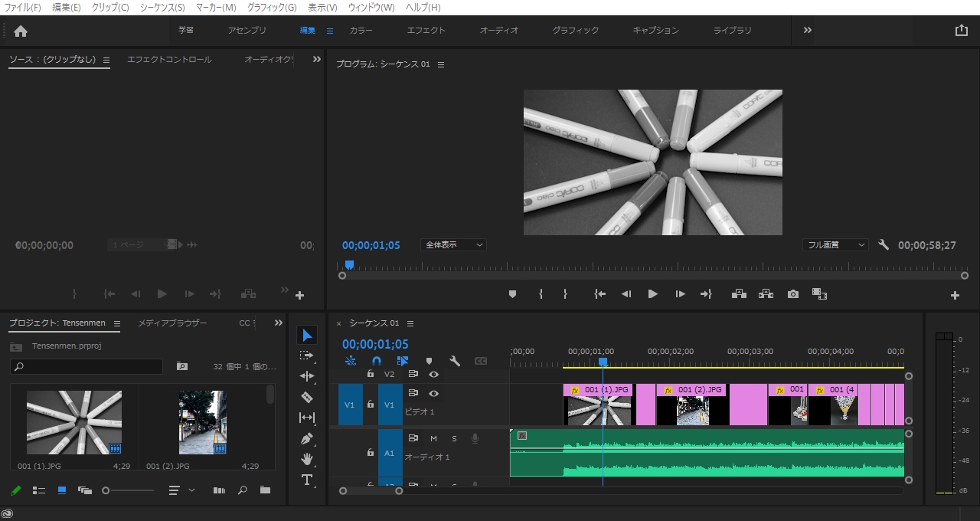Open Source panel menu next to クリップなし
This screenshot has height=521, width=980.
click(106, 60)
